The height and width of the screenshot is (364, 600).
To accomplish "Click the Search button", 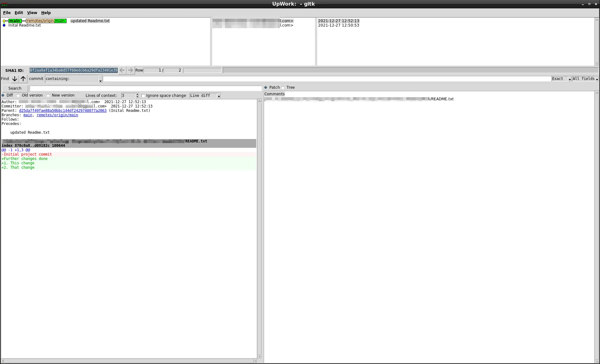I will click(15, 88).
